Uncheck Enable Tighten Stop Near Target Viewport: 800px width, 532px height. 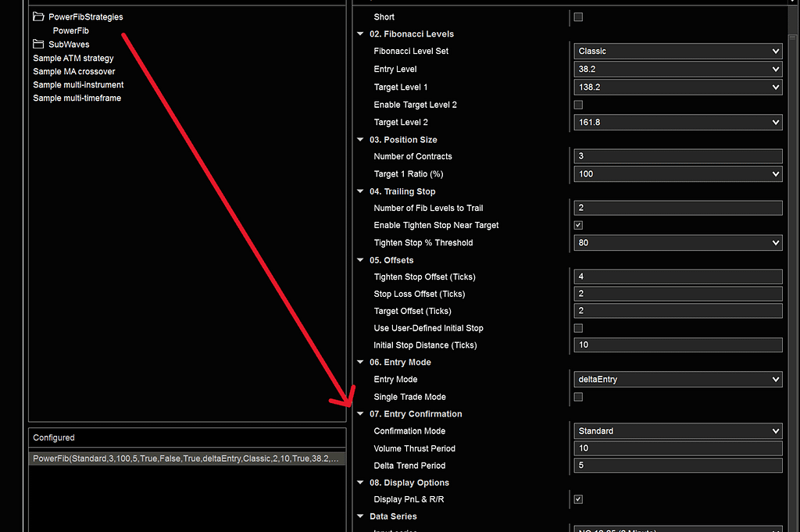tap(577, 225)
